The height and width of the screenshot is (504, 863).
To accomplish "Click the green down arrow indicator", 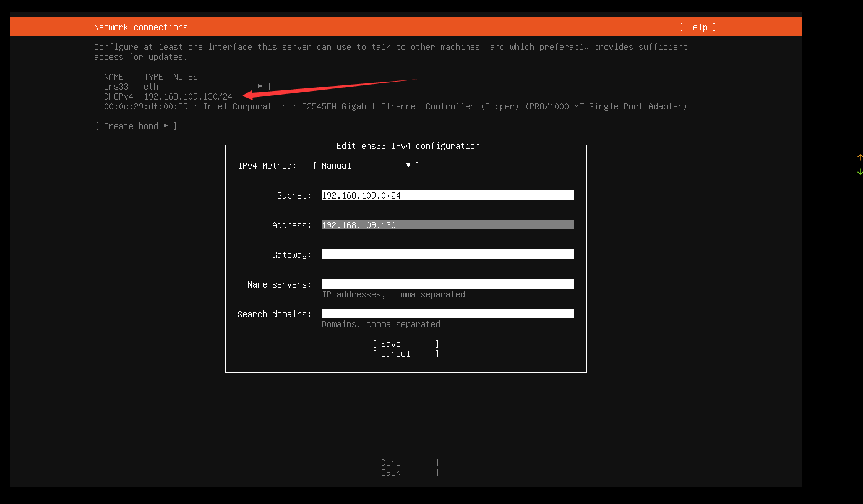I will click(x=860, y=172).
